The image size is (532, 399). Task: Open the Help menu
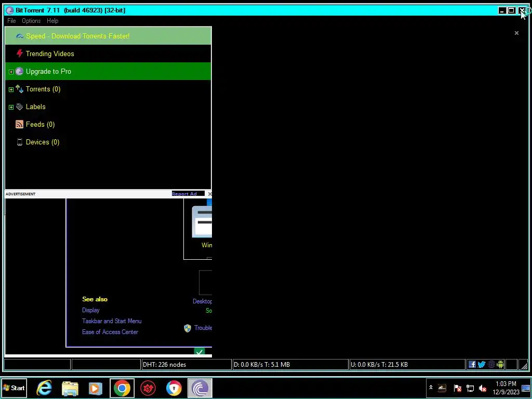click(x=52, y=21)
